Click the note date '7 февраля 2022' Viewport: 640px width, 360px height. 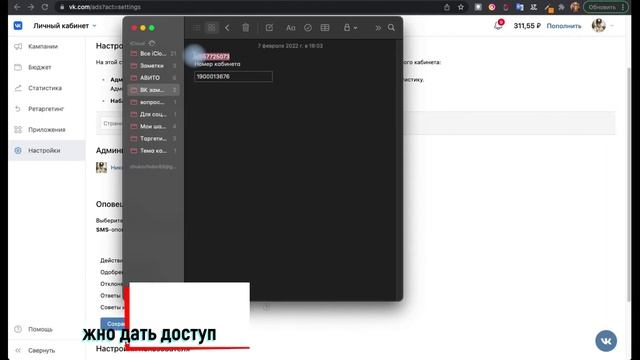click(x=290, y=46)
